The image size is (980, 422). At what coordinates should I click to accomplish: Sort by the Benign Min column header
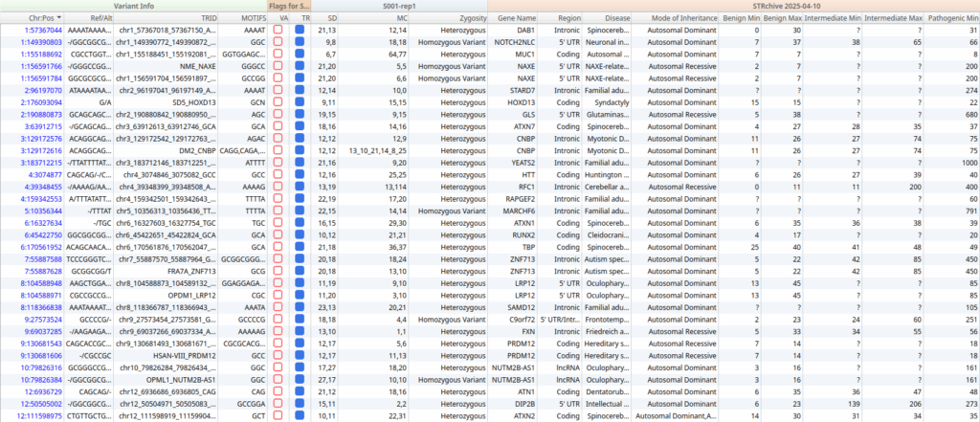[x=740, y=18]
